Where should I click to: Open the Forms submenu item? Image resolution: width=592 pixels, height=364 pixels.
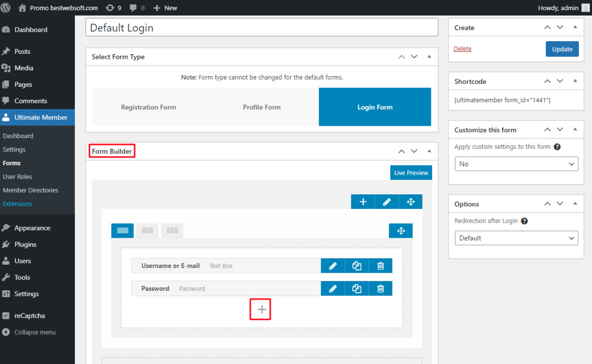pos(11,163)
